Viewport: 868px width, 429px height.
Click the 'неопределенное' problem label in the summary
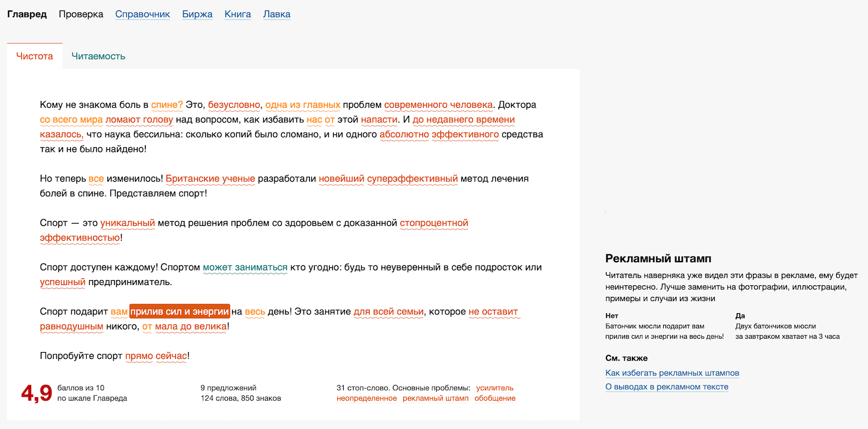point(367,398)
